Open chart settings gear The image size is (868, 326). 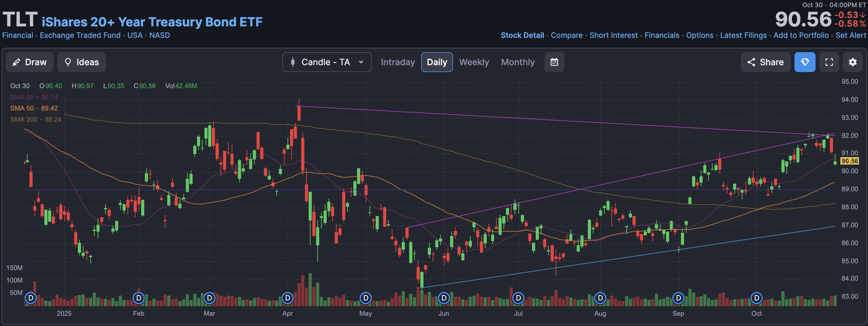(852, 62)
